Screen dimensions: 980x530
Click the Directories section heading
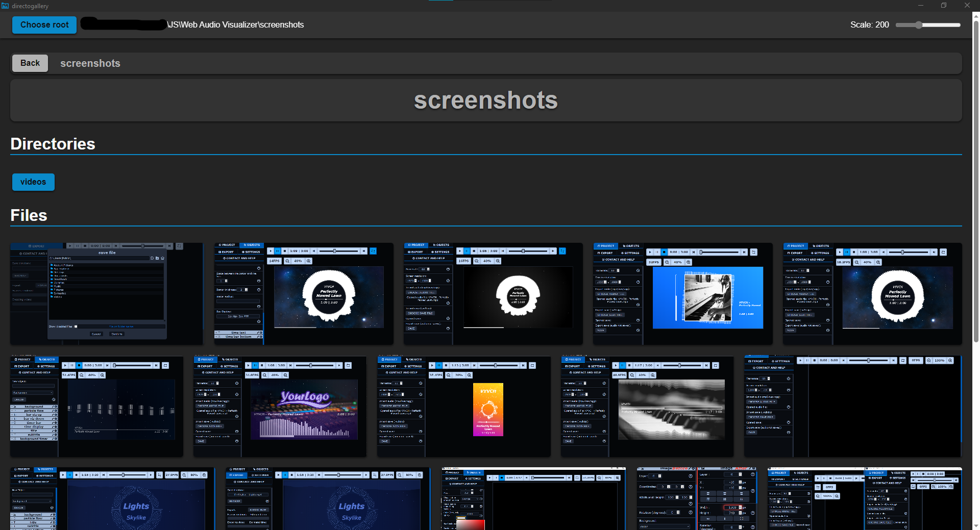pos(53,144)
